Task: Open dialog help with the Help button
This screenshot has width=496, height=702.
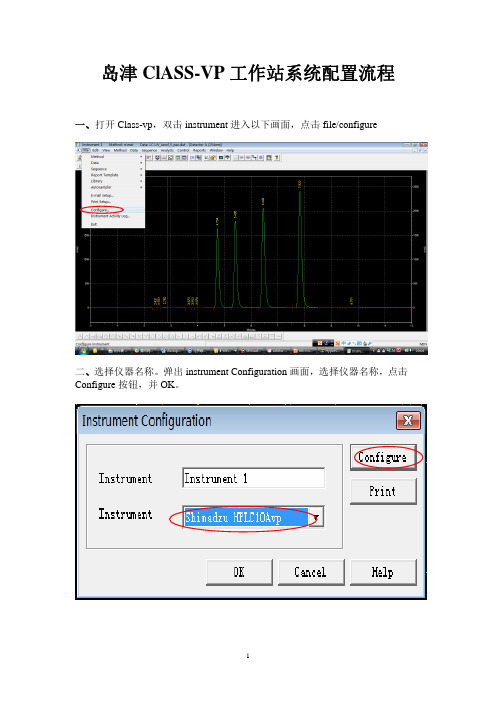Action: (383, 572)
